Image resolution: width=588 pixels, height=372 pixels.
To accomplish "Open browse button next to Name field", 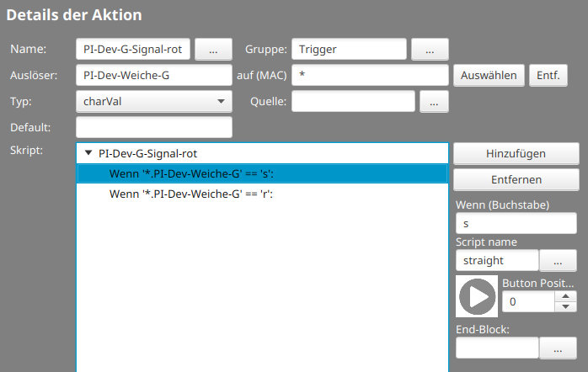I will pos(213,50).
